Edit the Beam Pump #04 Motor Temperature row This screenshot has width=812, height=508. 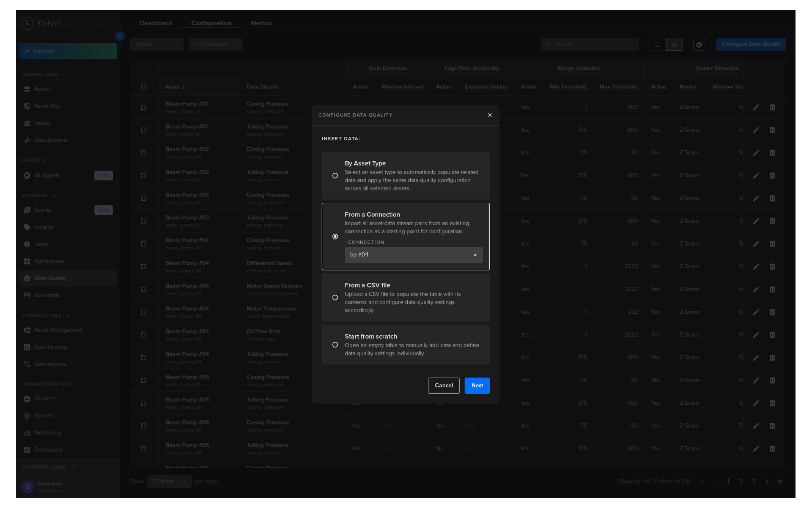coord(756,312)
